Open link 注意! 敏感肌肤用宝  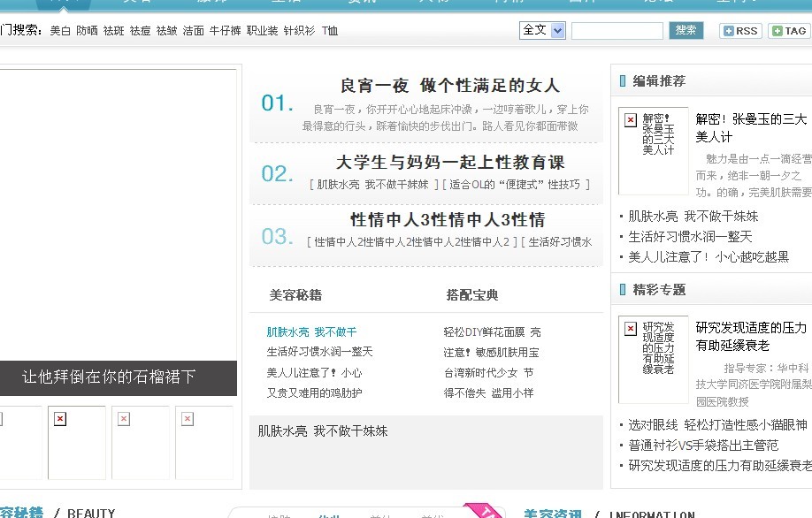click(492, 353)
